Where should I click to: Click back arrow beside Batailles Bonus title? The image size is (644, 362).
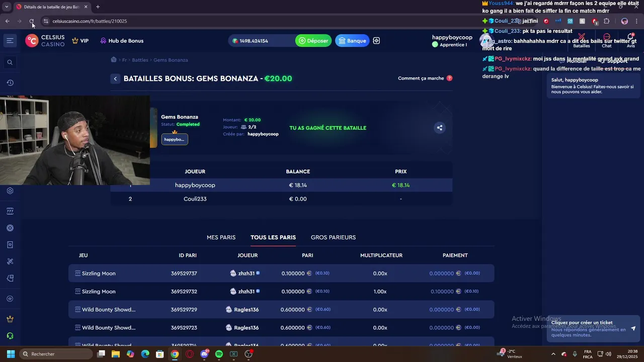coord(115,78)
